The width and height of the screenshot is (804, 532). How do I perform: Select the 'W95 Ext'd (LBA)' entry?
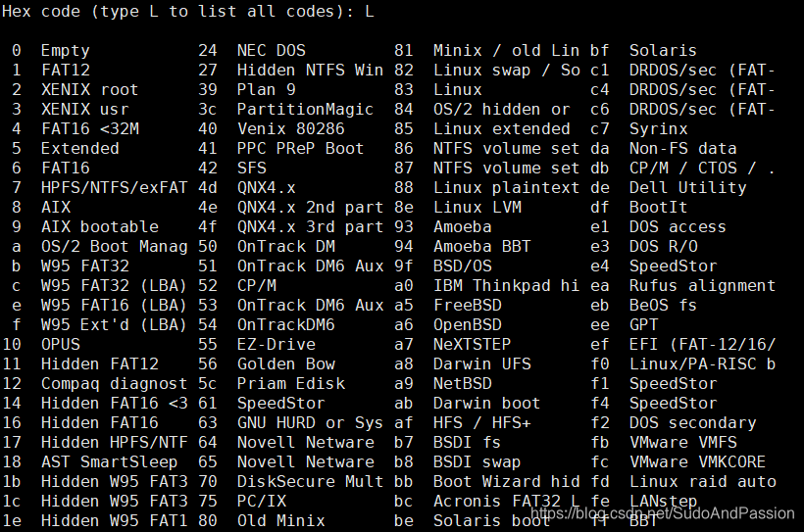point(114,324)
